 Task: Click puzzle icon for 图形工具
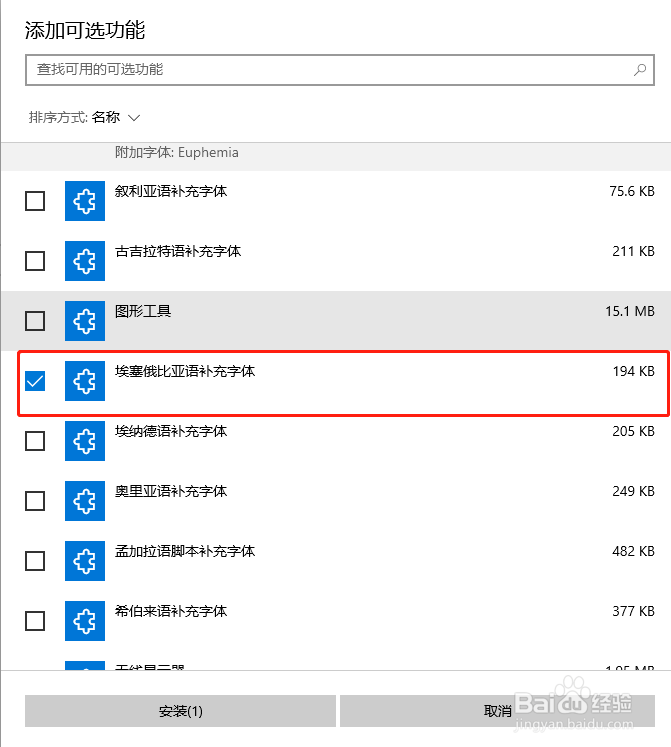coord(85,321)
